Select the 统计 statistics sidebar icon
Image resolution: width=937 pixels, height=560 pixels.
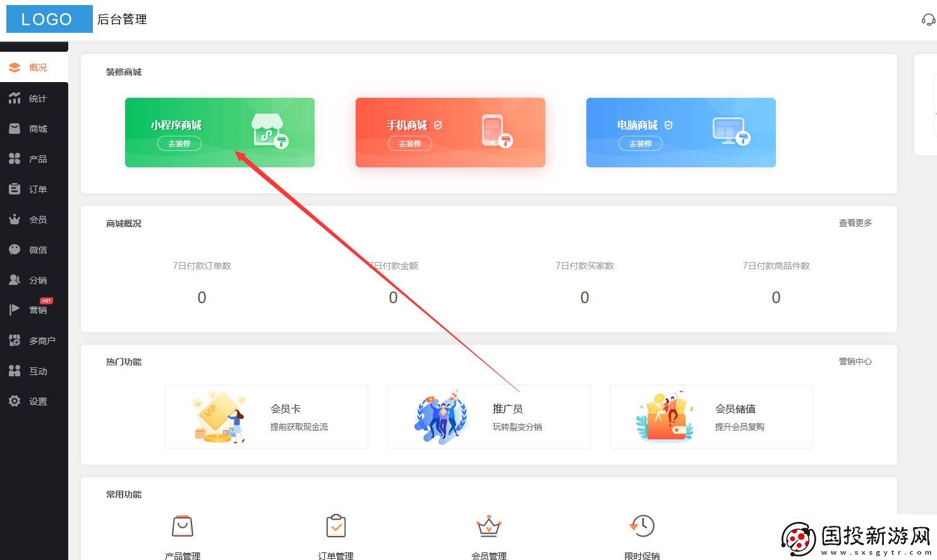(x=15, y=98)
